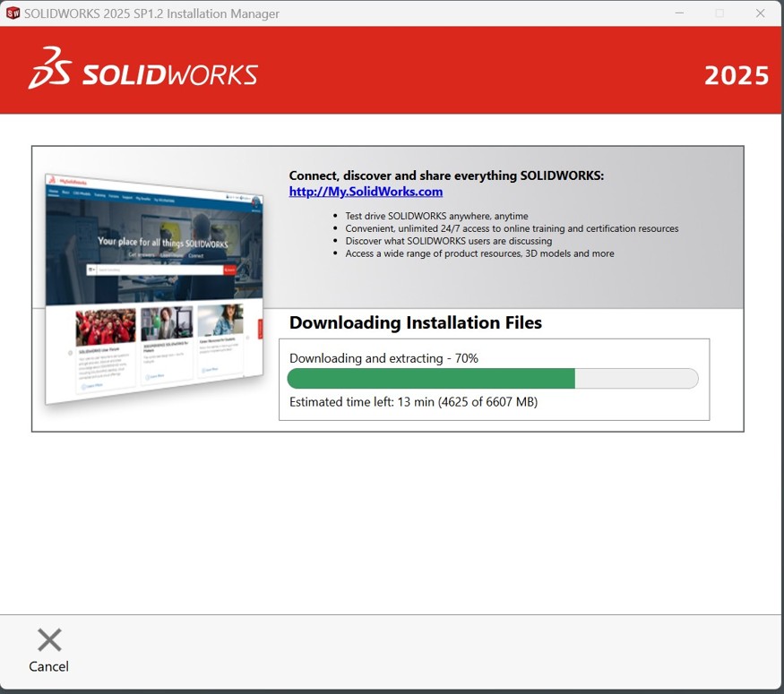
Task: Cancel the installation with the X icon
Action: 49,640
